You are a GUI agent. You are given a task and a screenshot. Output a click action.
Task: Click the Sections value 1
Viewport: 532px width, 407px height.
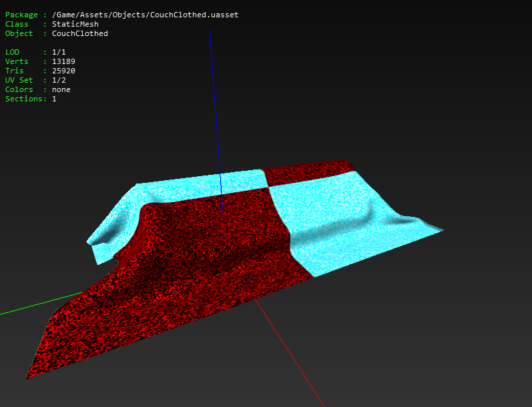click(x=54, y=99)
